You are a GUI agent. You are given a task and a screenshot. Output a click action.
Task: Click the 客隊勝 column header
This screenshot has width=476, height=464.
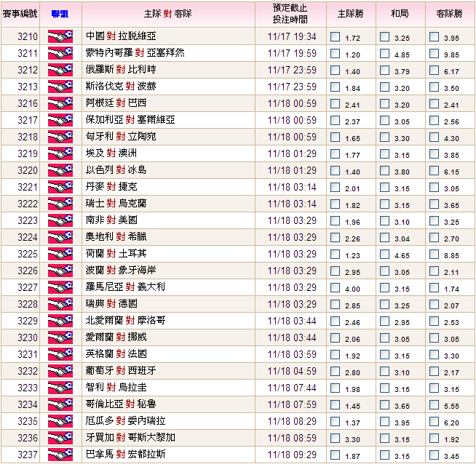pos(449,14)
